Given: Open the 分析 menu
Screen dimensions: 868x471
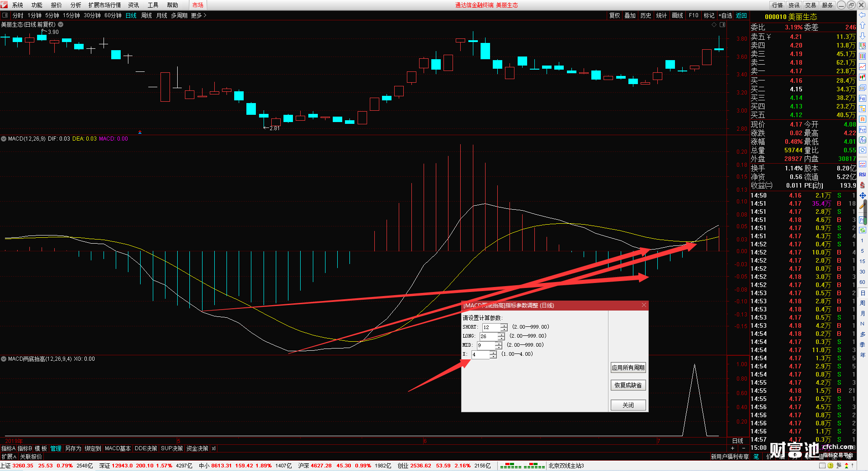Looking at the screenshot, I should coord(76,5).
